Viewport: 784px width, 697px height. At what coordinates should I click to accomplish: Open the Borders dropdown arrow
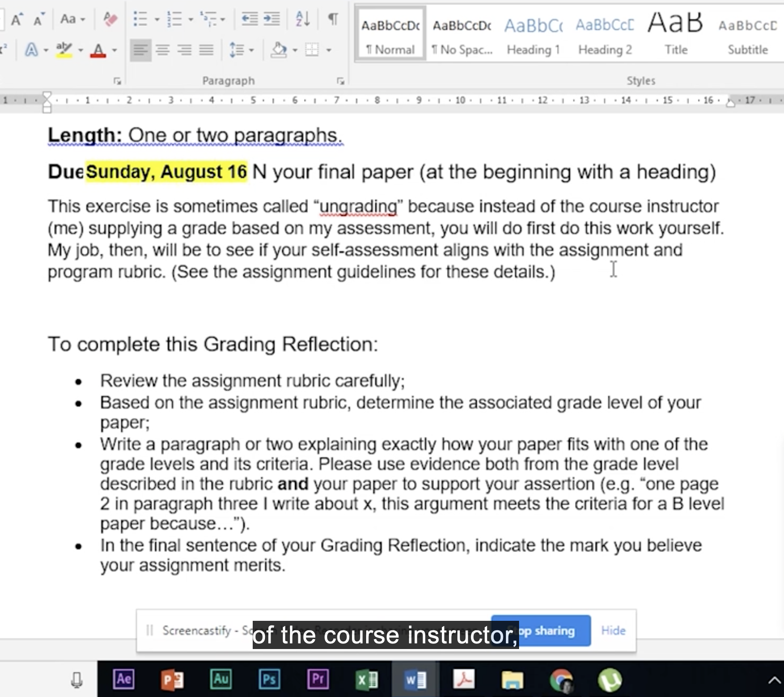click(329, 50)
